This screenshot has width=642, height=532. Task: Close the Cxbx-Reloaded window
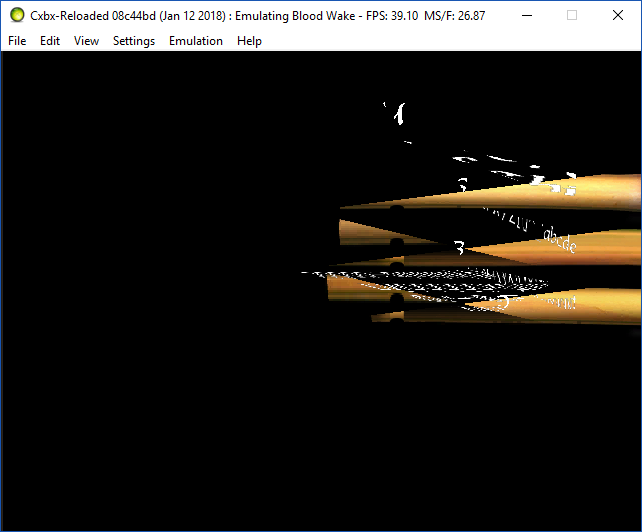[618, 16]
